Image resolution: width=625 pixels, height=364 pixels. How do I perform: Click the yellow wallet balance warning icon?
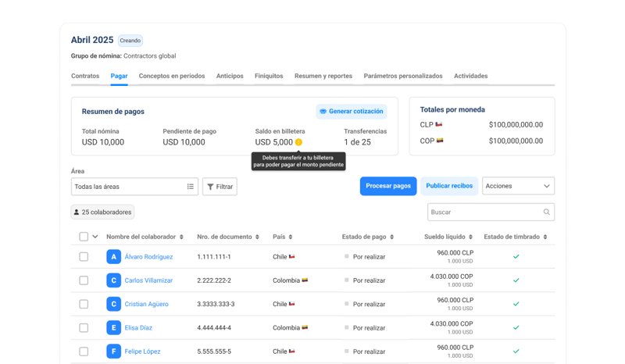(x=298, y=142)
